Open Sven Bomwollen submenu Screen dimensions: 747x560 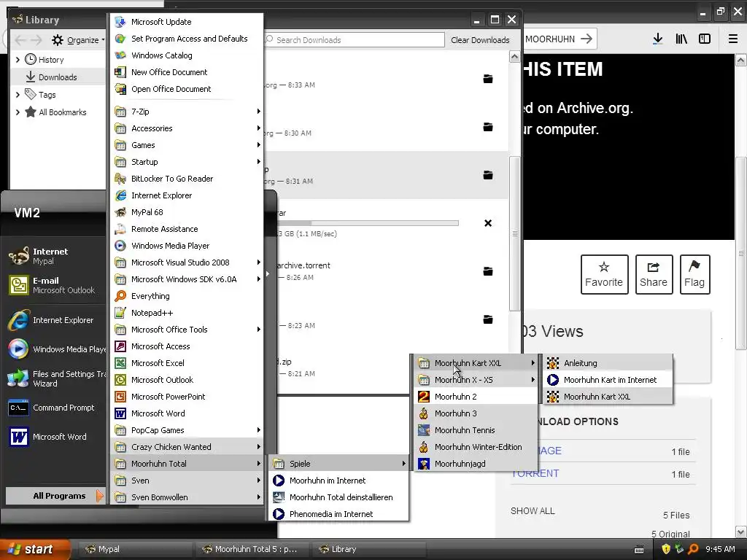(187, 497)
